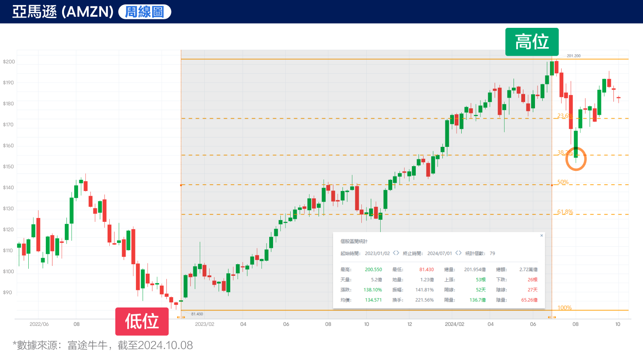Click the next arrow beside 起始時間 date

[398, 254]
